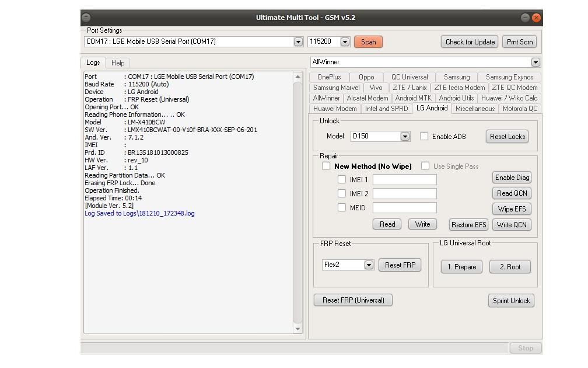Check the IMEI 1 checkbox
The image size is (588, 368).
click(x=342, y=179)
